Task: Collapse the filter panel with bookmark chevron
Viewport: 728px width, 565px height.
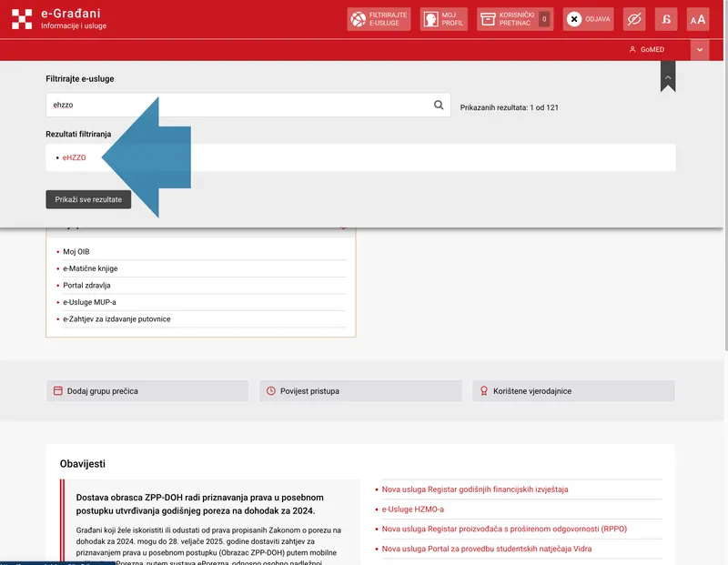Action: click(x=668, y=77)
